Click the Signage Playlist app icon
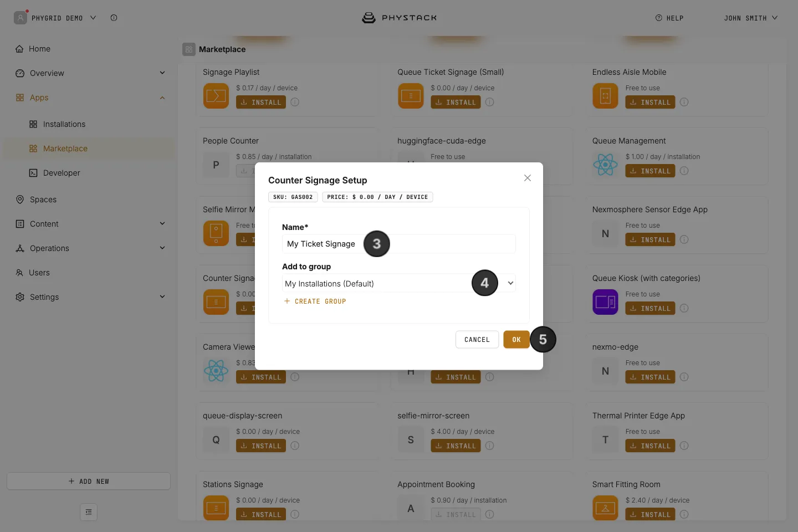 point(216,96)
